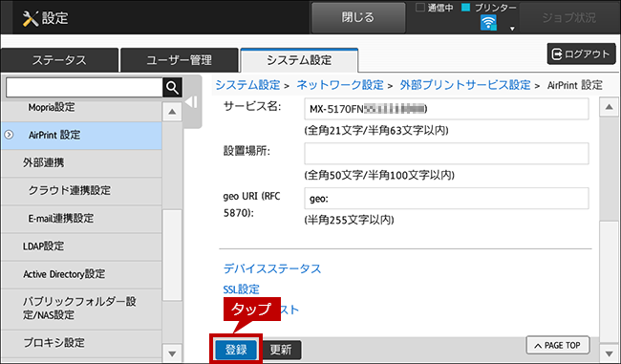Click the sidebar scroll down arrow
Image resolution: width=621 pixels, height=364 pixels.
pos(172,353)
